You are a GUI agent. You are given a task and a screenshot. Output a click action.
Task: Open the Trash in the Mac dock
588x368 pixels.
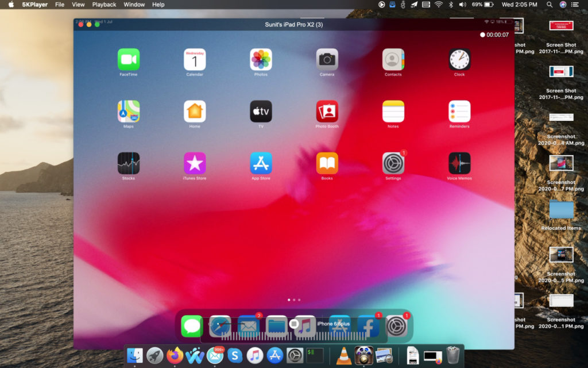point(453,355)
